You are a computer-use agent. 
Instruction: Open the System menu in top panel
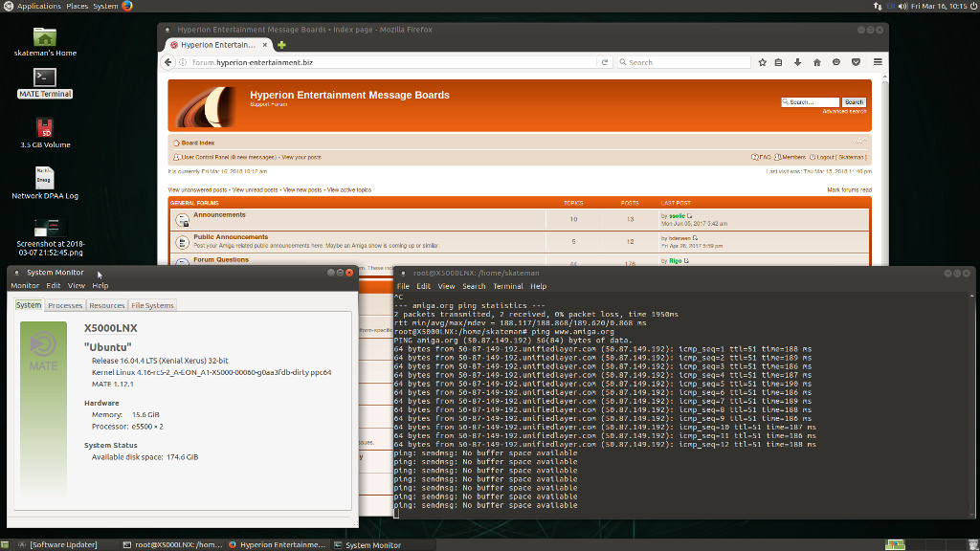(105, 6)
